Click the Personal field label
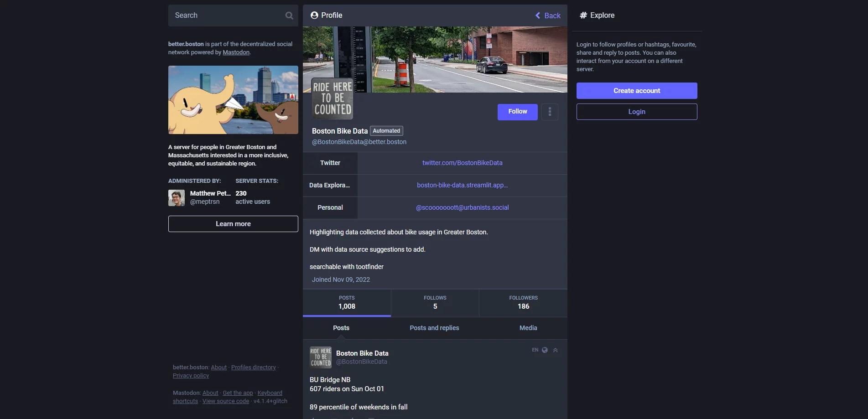868x419 pixels. (330, 207)
